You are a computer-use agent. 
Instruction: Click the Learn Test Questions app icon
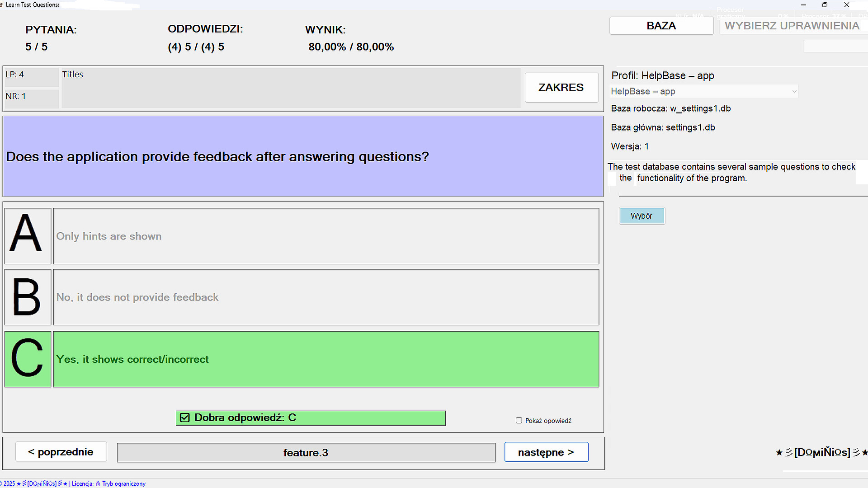pos(4,5)
